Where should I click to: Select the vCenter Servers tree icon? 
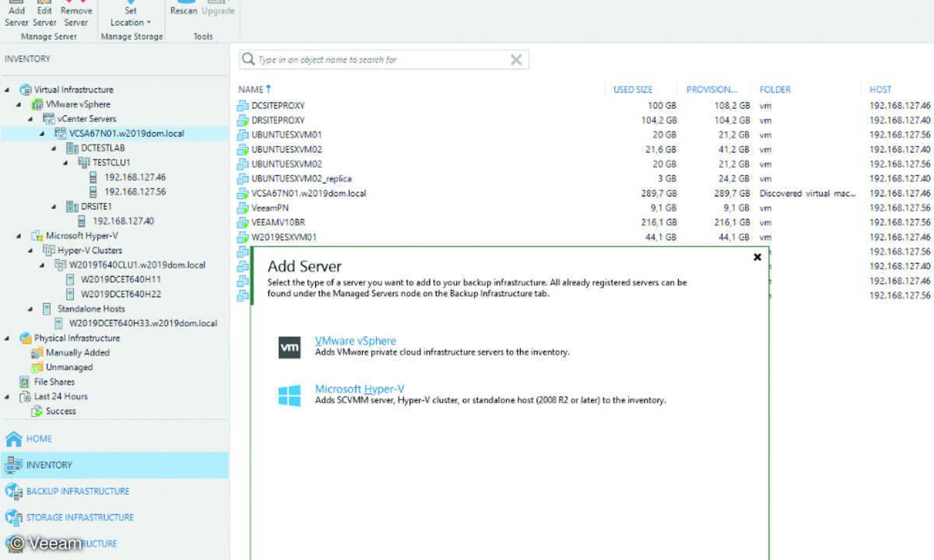click(49, 119)
